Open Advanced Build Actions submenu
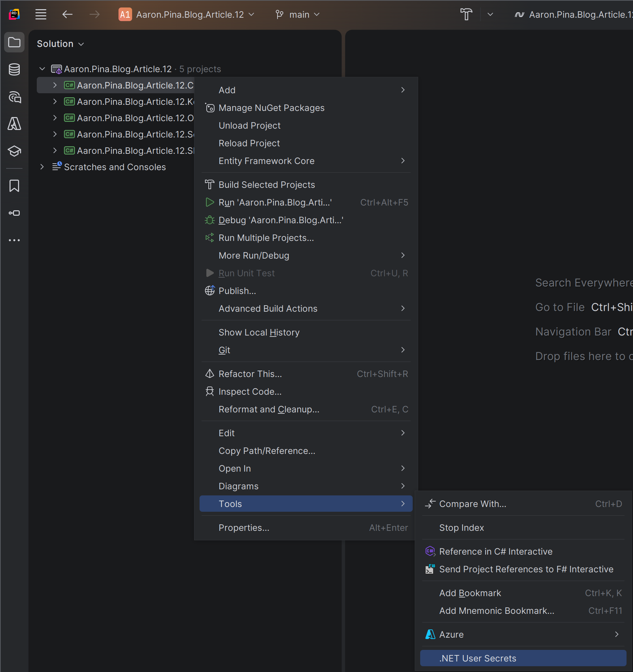The height and width of the screenshot is (672, 633). 306,309
